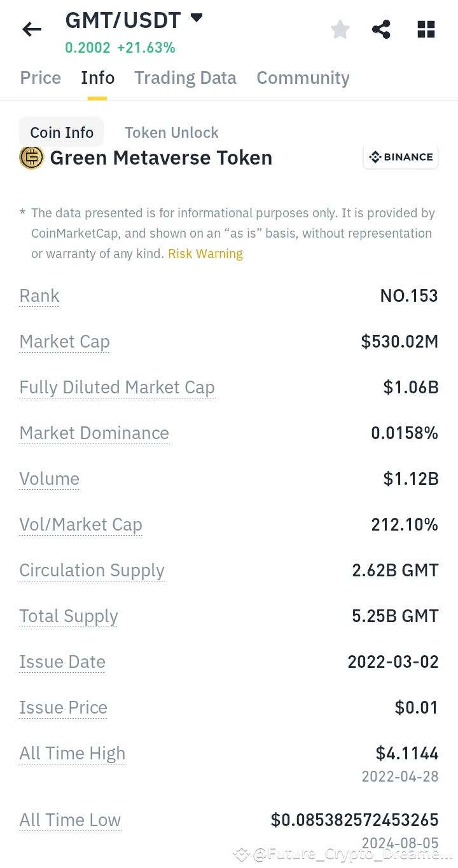The width and height of the screenshot is (458, 868).
Task: Tap the Market Dominance label
Action: [x=94, y=433]
